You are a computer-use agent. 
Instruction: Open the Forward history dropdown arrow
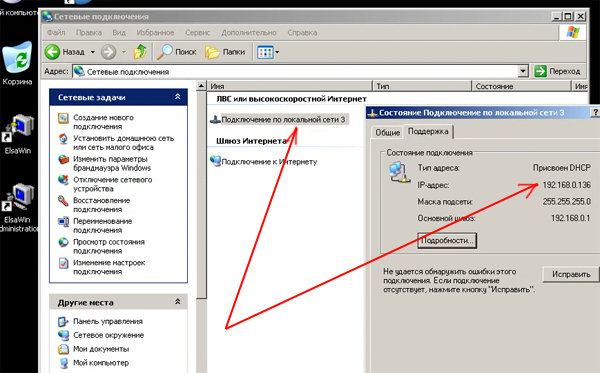(124, 52)
